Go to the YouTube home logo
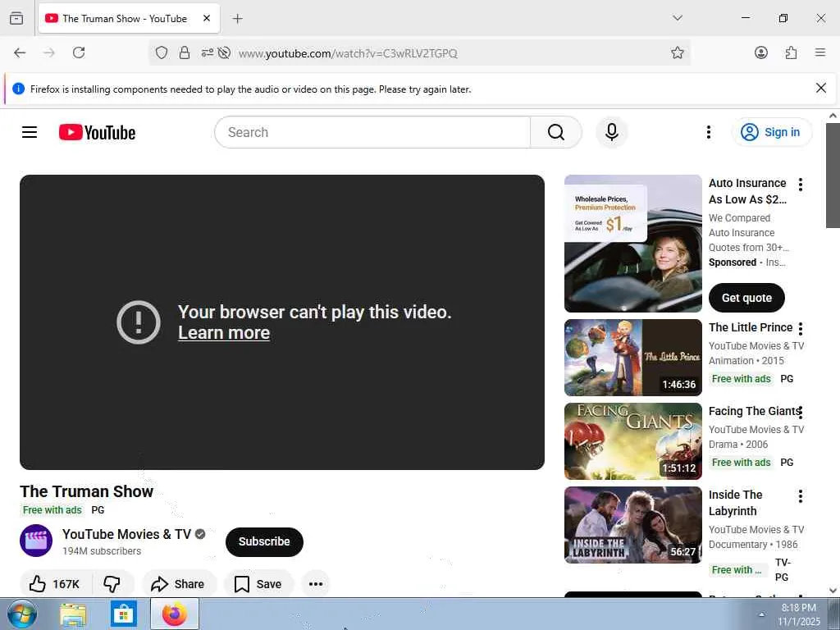This screenshot has width=840, height=630. 97,132
